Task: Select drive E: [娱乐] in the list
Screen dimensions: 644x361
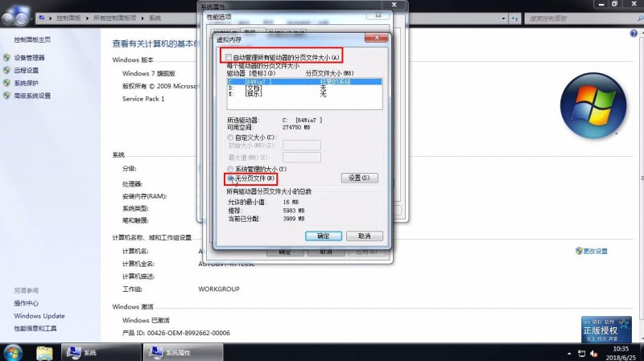Action: [x=304, y=94]
